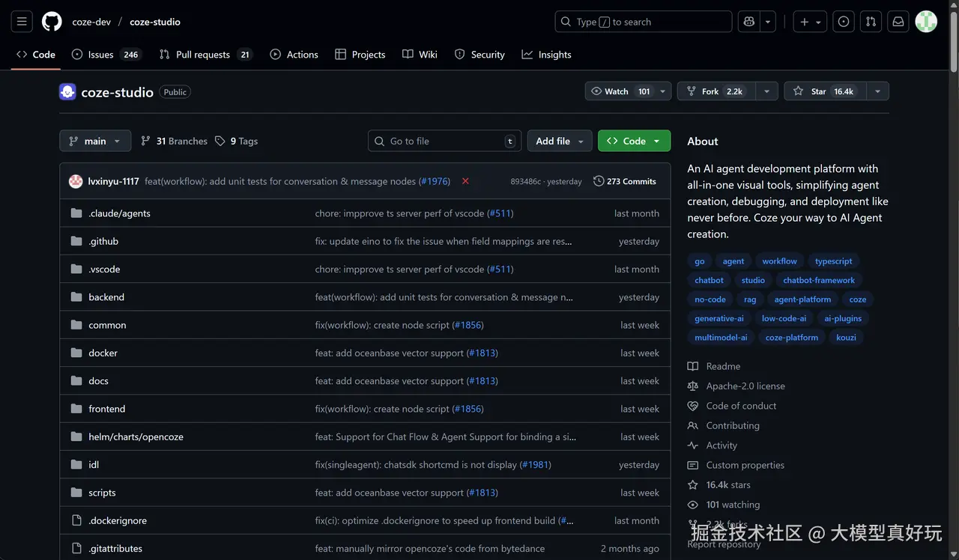Open the issues inbox circle icon

tap(844, 22)
